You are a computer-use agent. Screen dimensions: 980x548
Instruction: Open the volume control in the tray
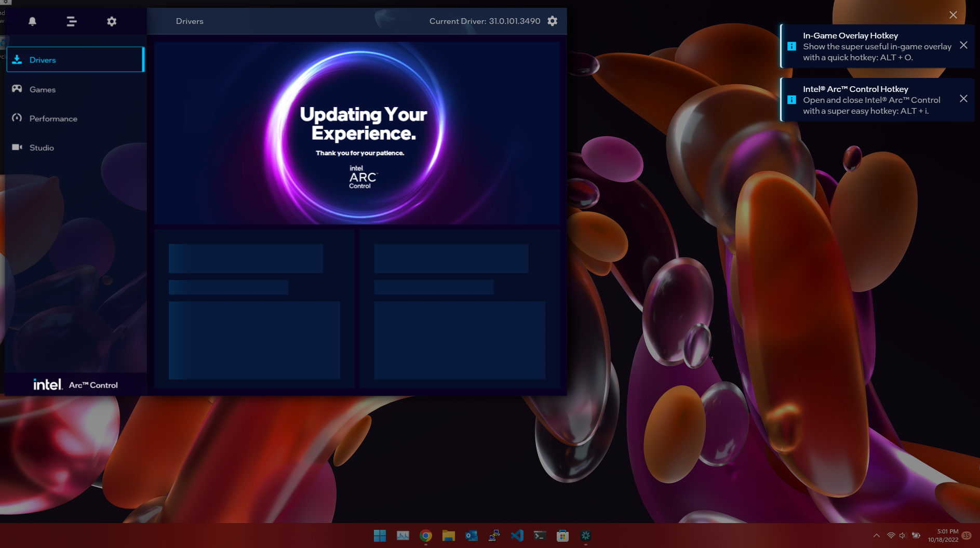903,536
